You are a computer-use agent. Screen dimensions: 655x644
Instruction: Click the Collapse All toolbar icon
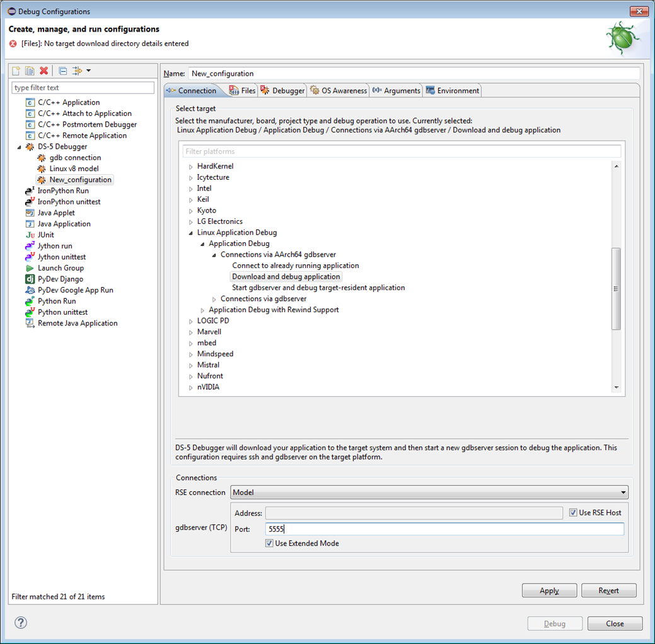pyautogui.click(x=62, y=71)
